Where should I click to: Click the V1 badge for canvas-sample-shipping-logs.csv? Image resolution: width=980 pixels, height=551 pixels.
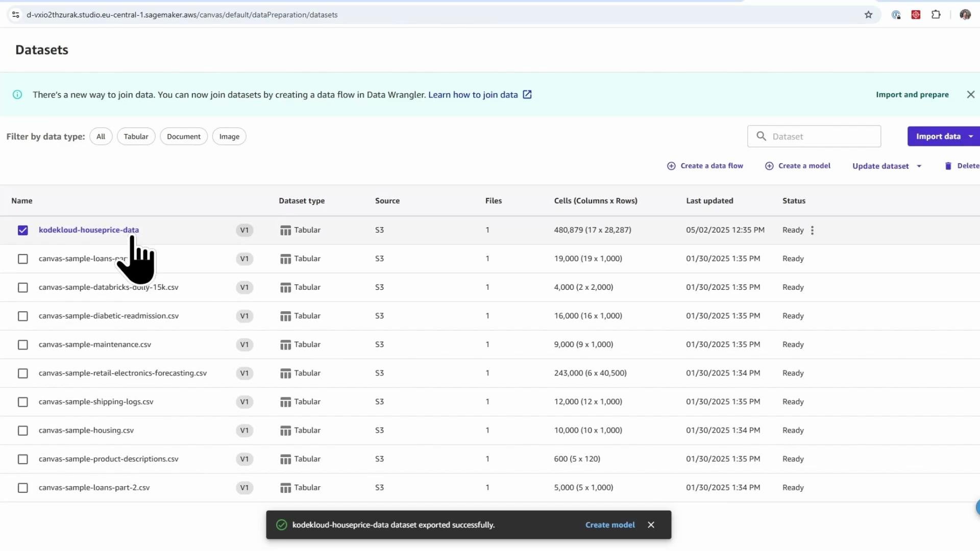pos(244,402)
